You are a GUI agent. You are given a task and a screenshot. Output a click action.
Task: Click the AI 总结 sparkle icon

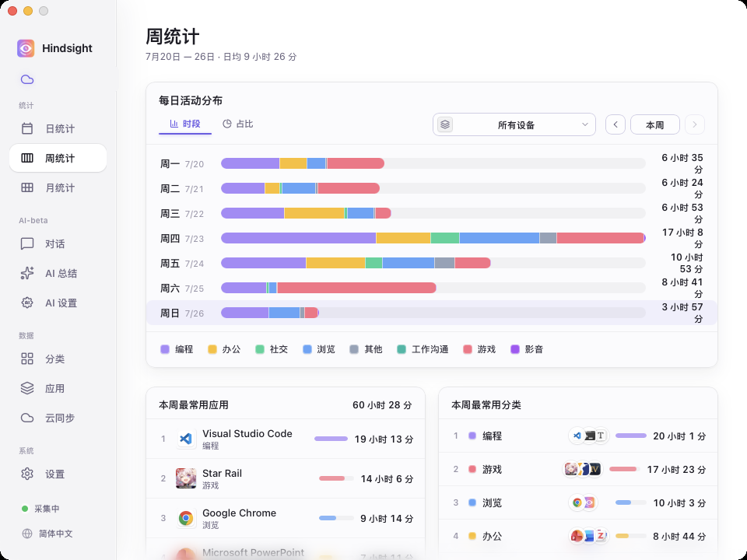coord(27,273)
